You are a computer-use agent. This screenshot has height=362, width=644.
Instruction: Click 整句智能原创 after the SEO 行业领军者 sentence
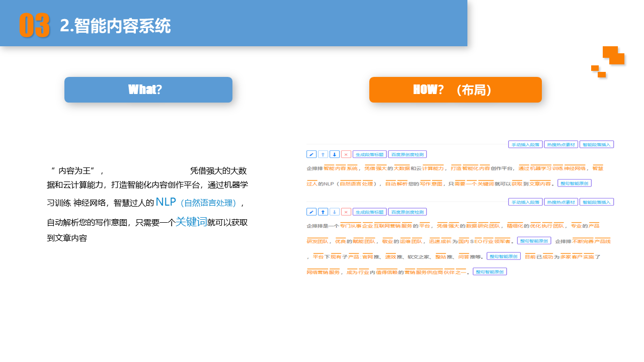[533, 241]
